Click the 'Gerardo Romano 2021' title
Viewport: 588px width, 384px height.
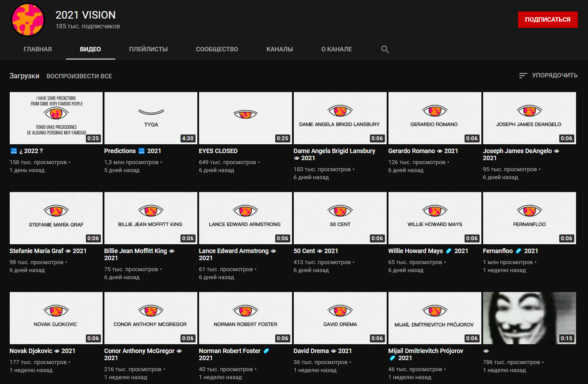point(423,151)
